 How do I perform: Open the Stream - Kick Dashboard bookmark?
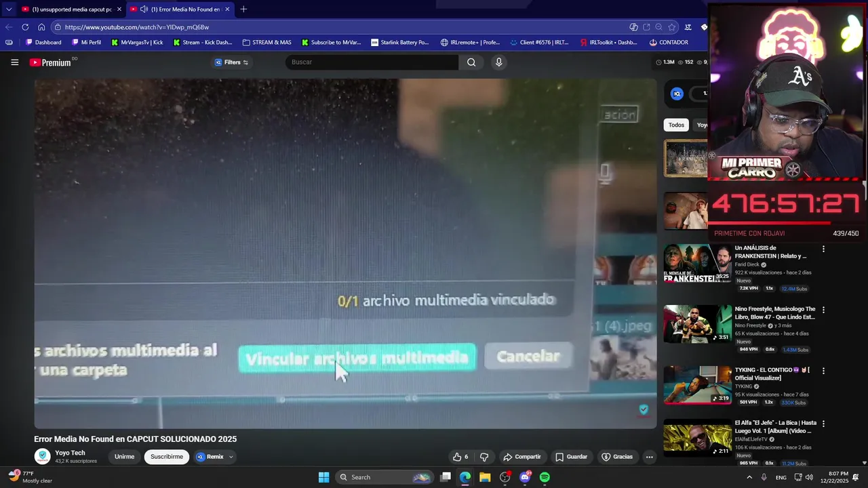[202, 42]
